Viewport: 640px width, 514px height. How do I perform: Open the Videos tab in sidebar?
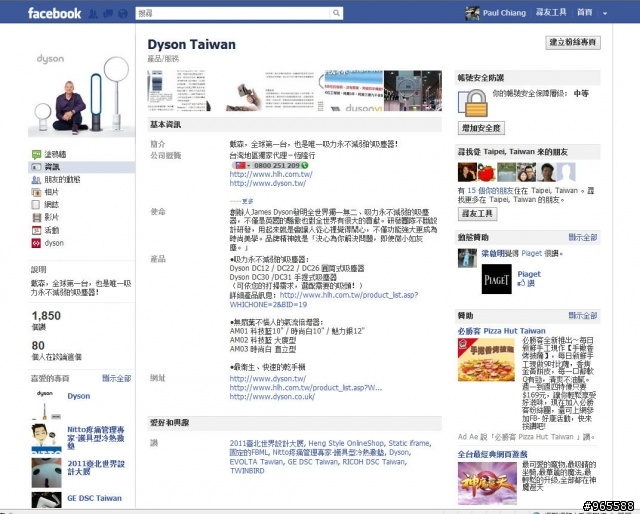(82, 218)
